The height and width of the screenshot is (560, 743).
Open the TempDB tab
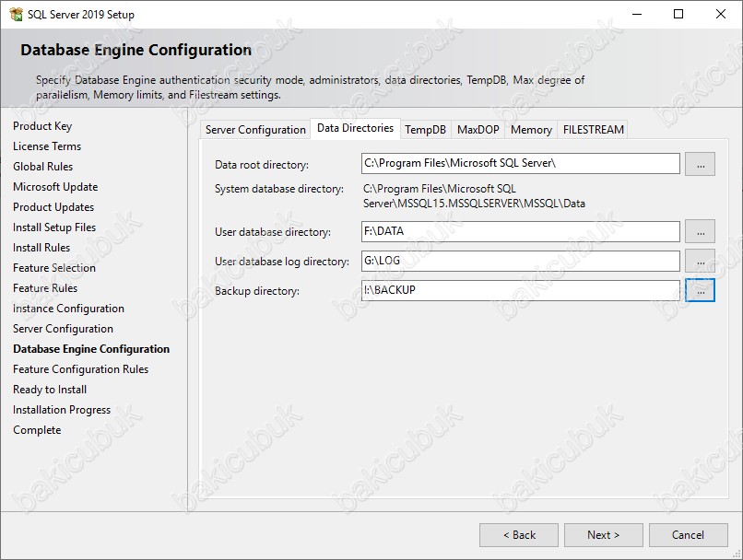pos(426,130)
